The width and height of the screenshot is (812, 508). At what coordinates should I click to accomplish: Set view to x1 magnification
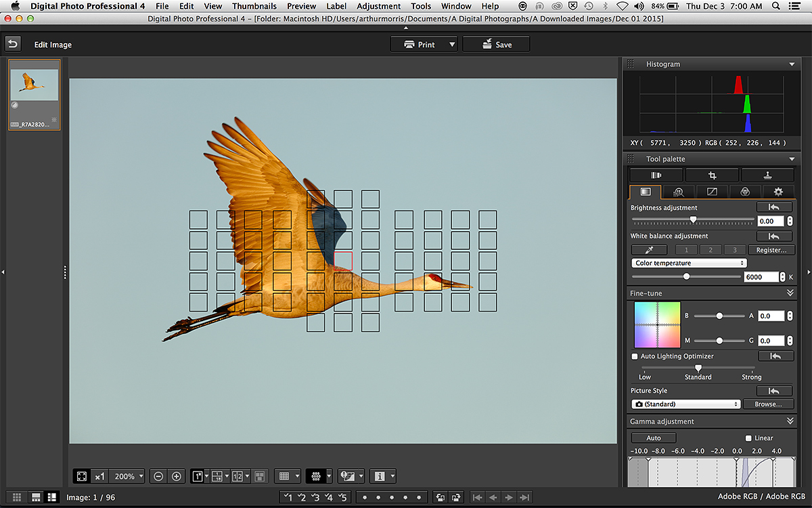99,476
